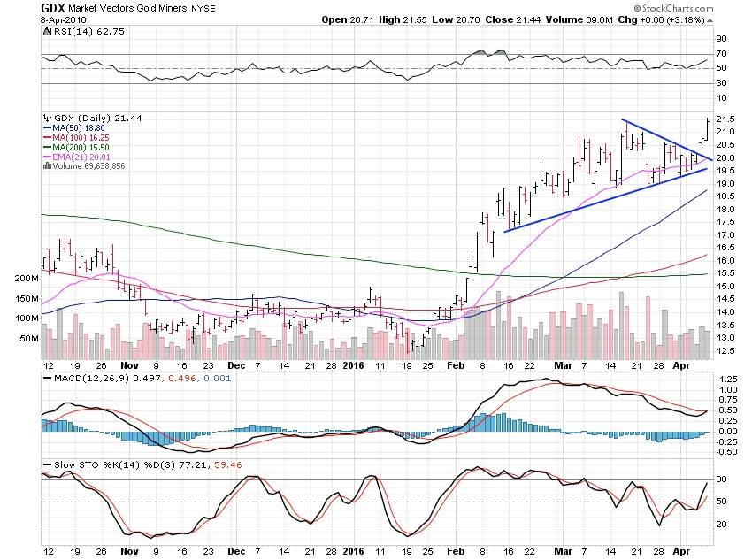Click the 8-Apr-2016 date label

pyautogui.click(x=64, y=20)
